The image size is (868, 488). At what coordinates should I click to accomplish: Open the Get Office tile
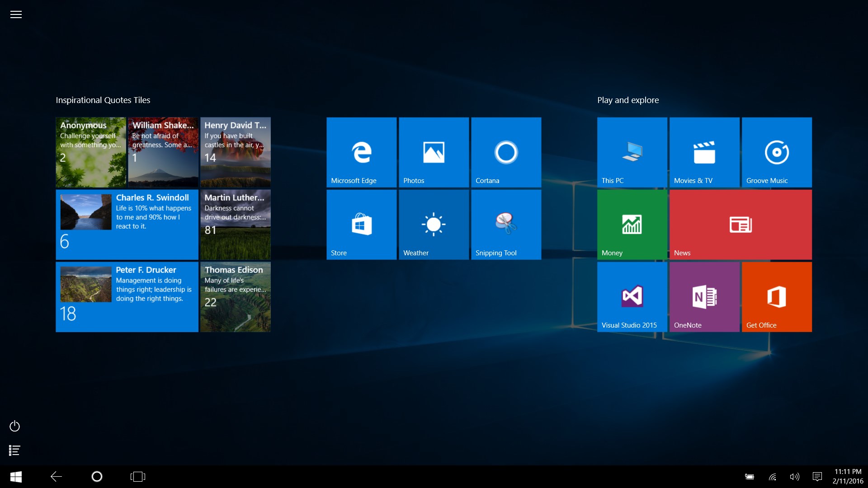click(x=776, y=297)
